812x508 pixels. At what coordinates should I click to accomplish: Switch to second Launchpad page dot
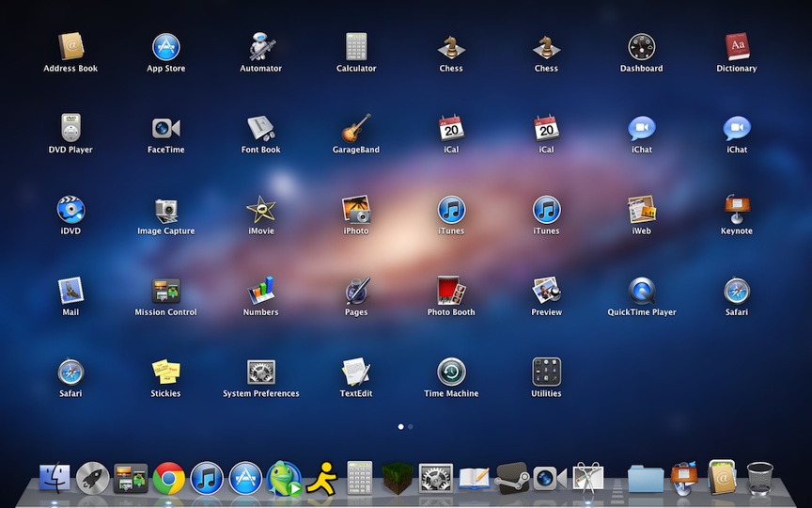click(x=411, y=426)
